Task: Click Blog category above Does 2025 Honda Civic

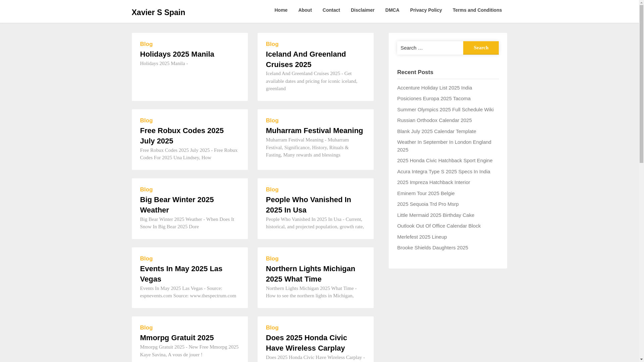Action: coord(272,327)
